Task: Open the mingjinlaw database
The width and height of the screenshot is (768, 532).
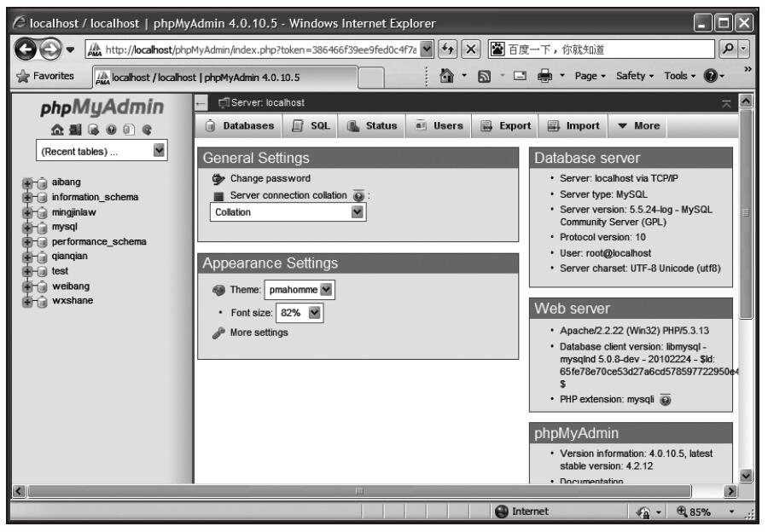Action: 74,212
